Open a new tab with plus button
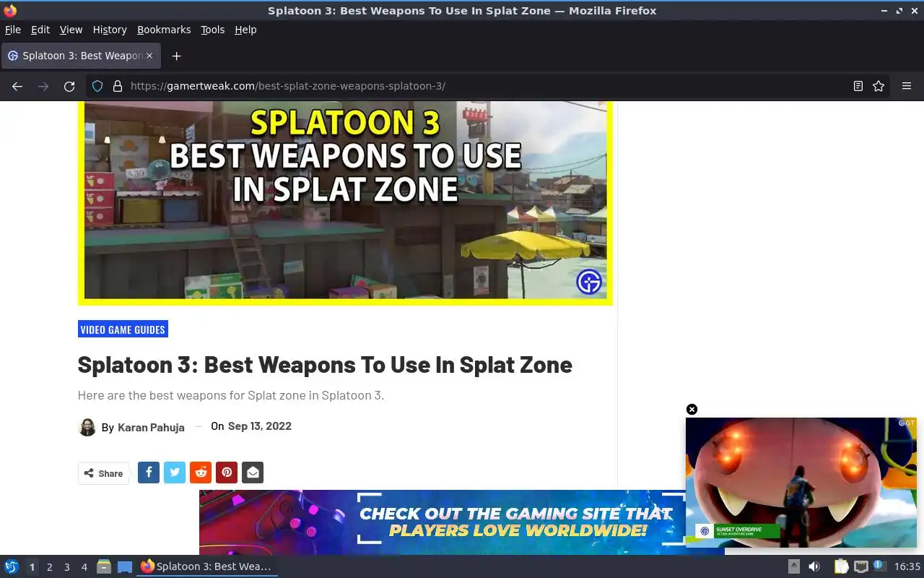This screenshot has height=578, width=924. [x=176, y=56]
